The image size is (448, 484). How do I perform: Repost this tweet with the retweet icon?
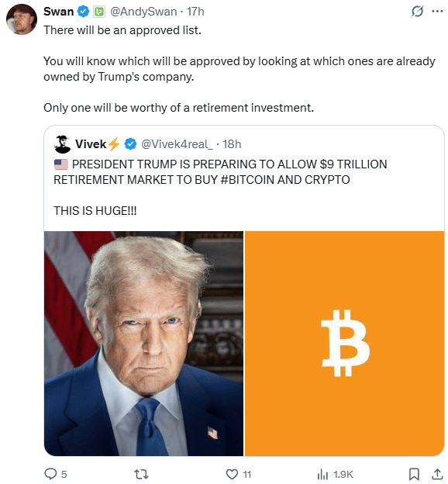[x=141, y=474]
